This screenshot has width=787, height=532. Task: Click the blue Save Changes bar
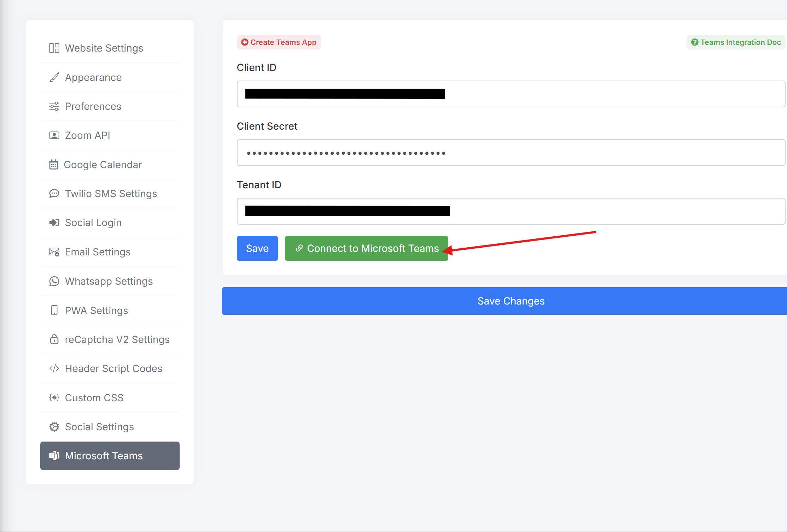click(511, 301)
